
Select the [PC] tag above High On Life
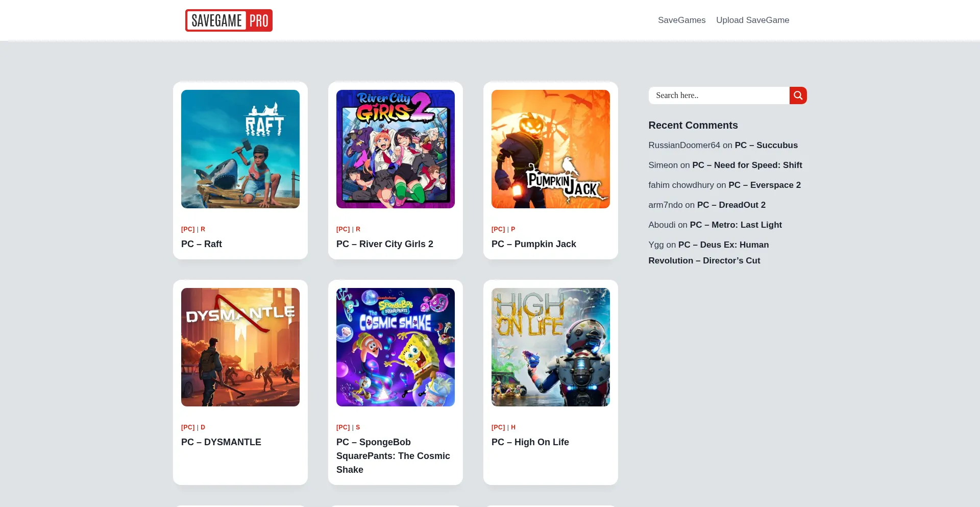(498, 427)
